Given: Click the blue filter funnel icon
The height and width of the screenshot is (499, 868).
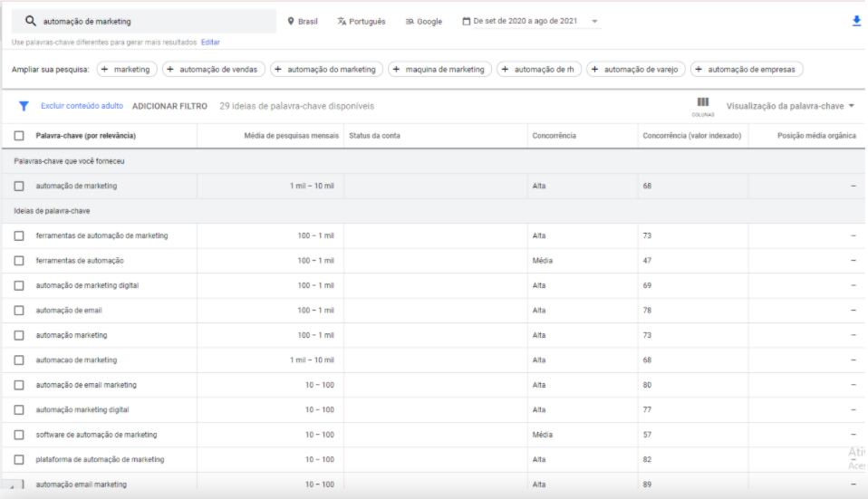Looking at the screenshot, I should [24, 106].
